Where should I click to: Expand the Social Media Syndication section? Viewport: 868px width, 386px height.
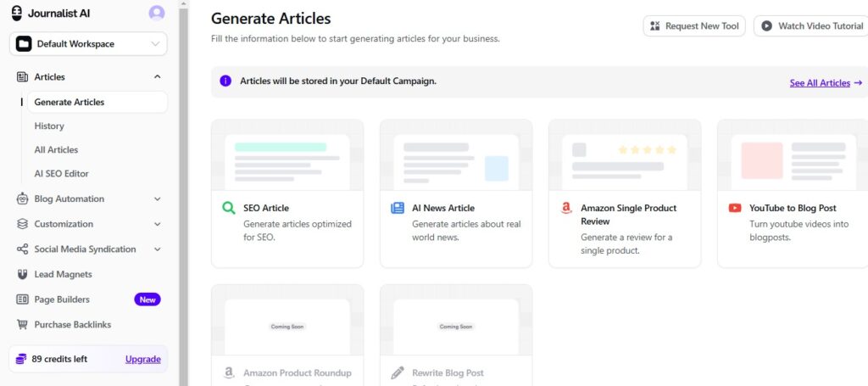pyautogui.click(x=157, y=249)
